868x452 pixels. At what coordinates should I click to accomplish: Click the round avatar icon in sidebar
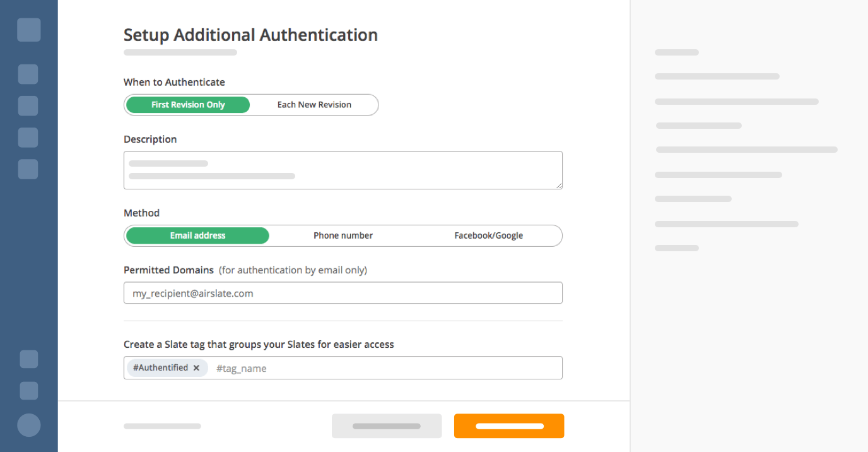29,425
